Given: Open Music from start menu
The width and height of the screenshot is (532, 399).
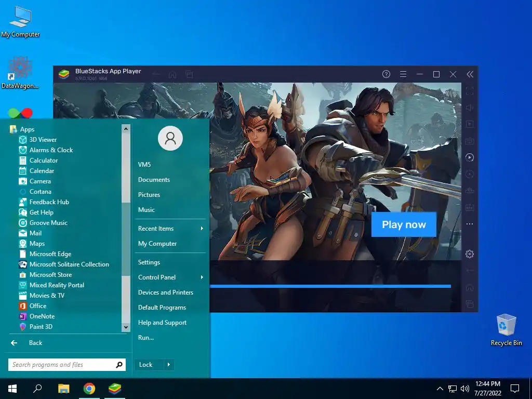Looking at the screenshot, I should click(x=146, y=210).
